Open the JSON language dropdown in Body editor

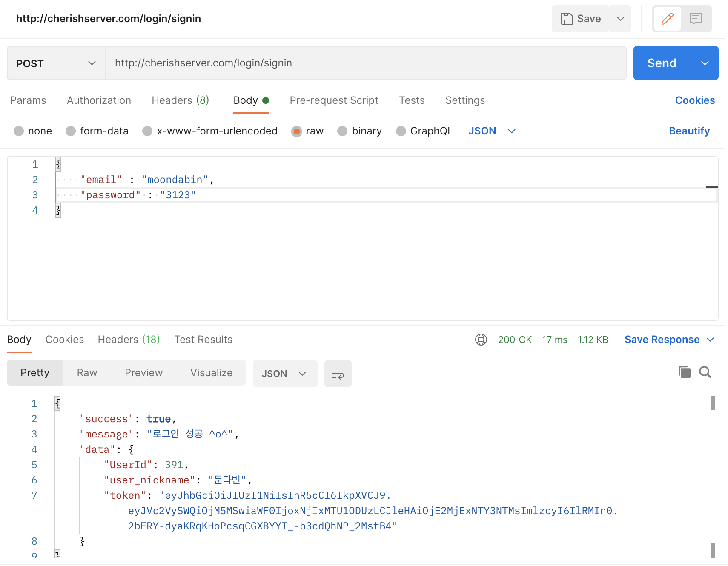pyautogui.click(x=492, y=131)
